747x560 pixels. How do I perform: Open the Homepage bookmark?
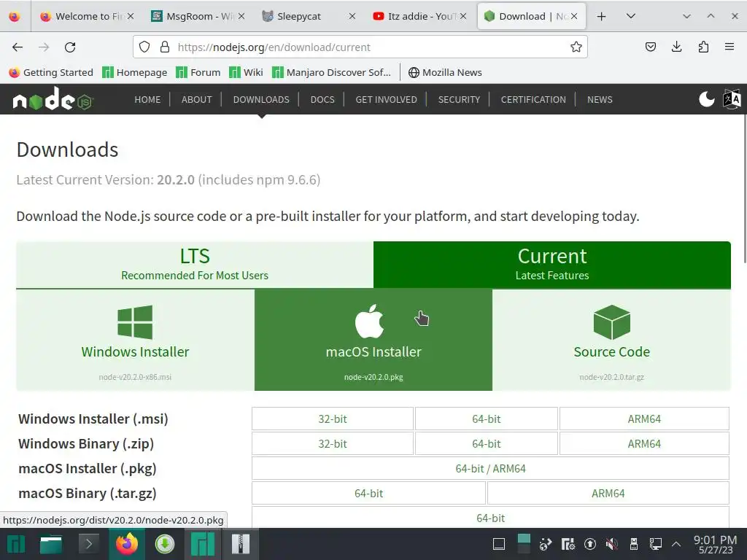point(135,72)
